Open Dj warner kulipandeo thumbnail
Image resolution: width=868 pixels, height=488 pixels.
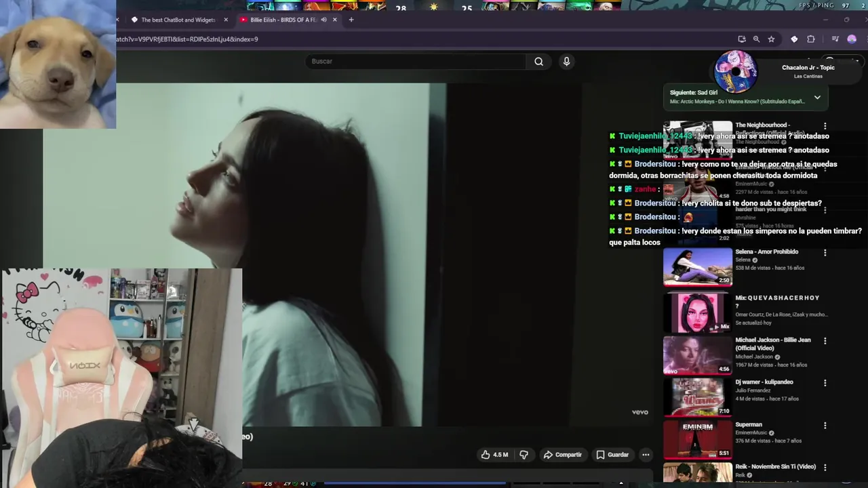tap(698, 397)
